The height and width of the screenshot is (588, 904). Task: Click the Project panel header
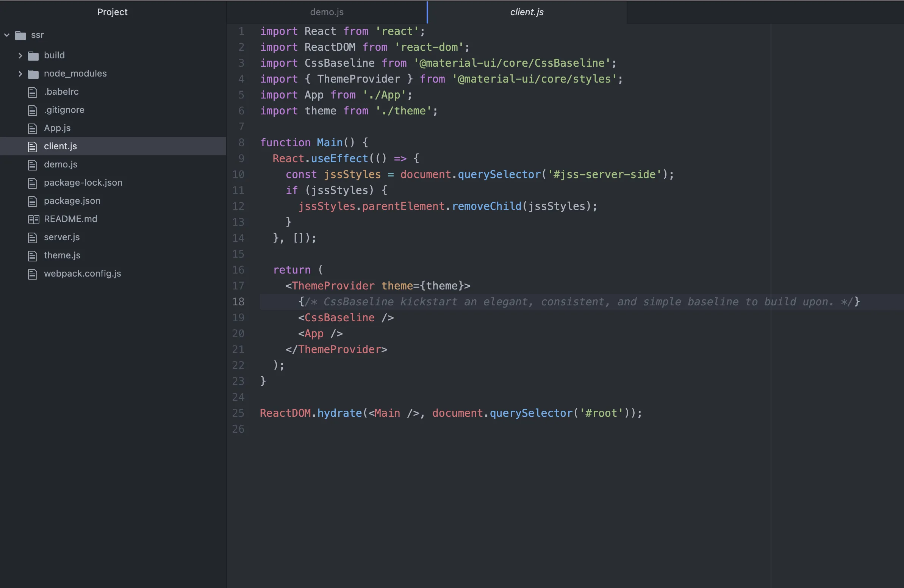tap(113, 12)
